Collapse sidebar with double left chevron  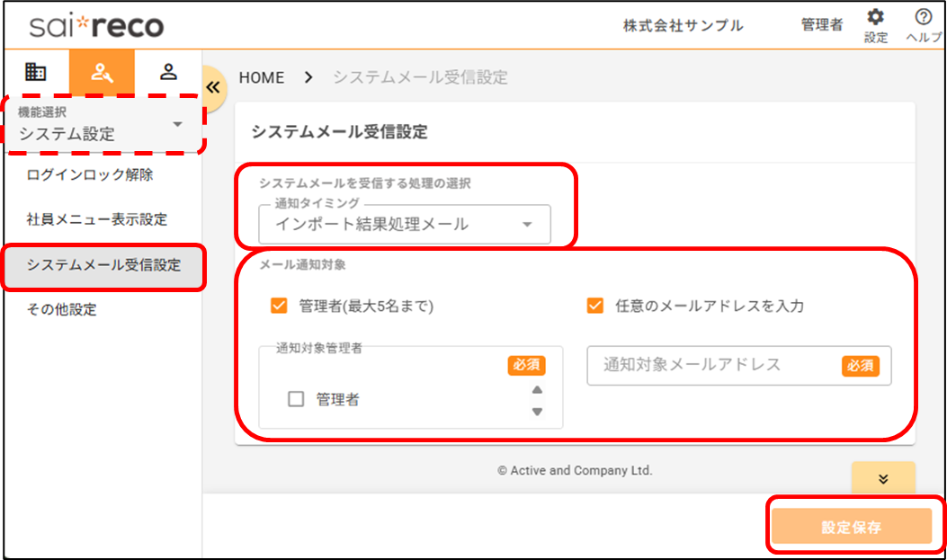tap(214, 87)
